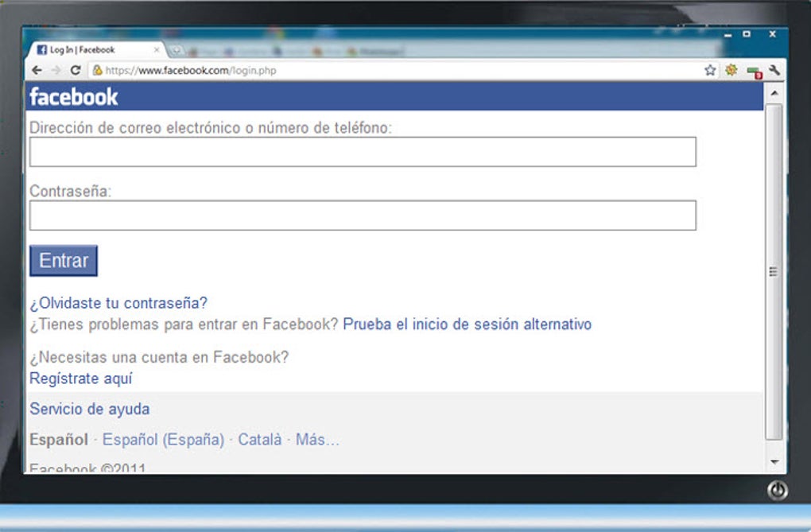Image resolution: width=811 pixels, height=532 pixels.
Task: Close the Log In | Facebook tab
Action: 156,49
